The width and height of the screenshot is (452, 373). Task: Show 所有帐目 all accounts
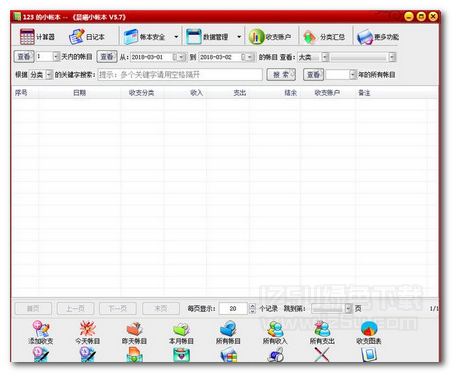tap(228, 332)
